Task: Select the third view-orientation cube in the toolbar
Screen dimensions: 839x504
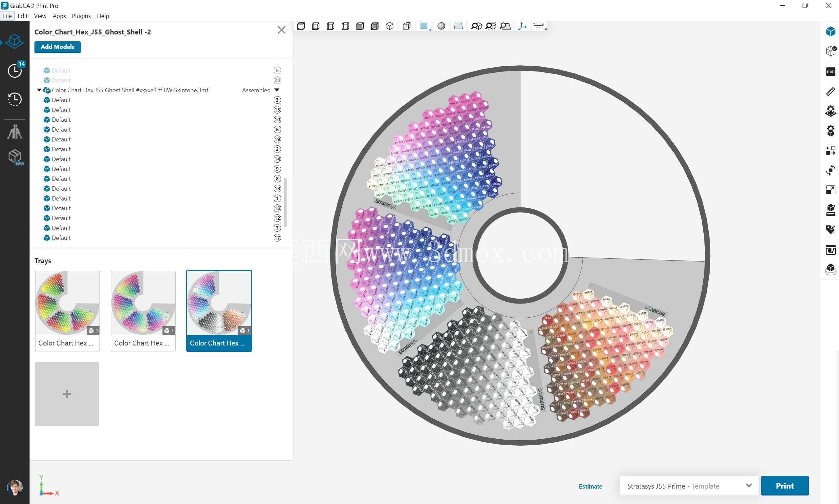Action: (331, 26)
